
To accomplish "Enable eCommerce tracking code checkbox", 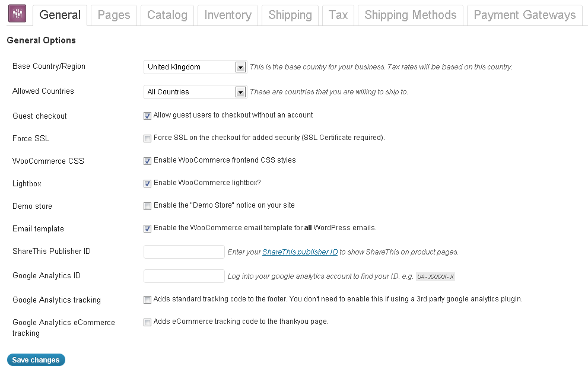I will (147, 322).
